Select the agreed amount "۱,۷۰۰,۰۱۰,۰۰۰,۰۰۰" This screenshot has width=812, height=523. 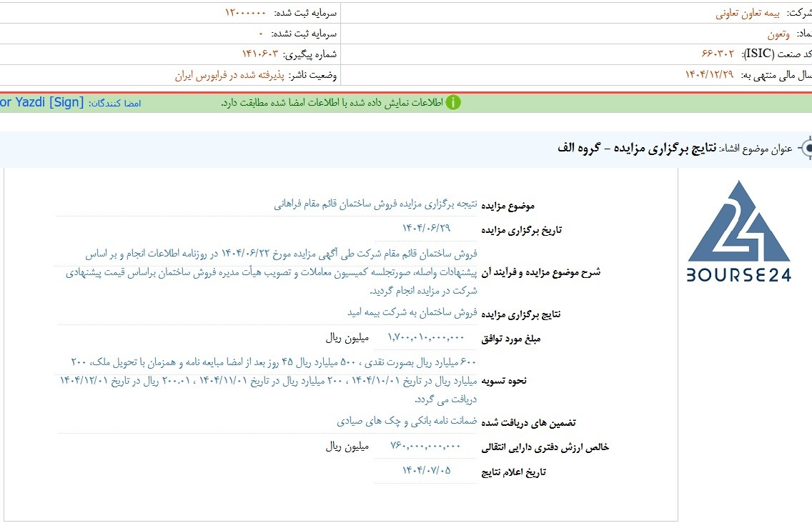pos(426,338)
